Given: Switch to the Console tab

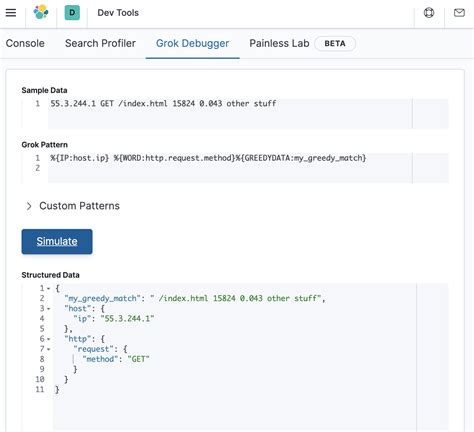Looking at the screenshot, I should 25,43.
